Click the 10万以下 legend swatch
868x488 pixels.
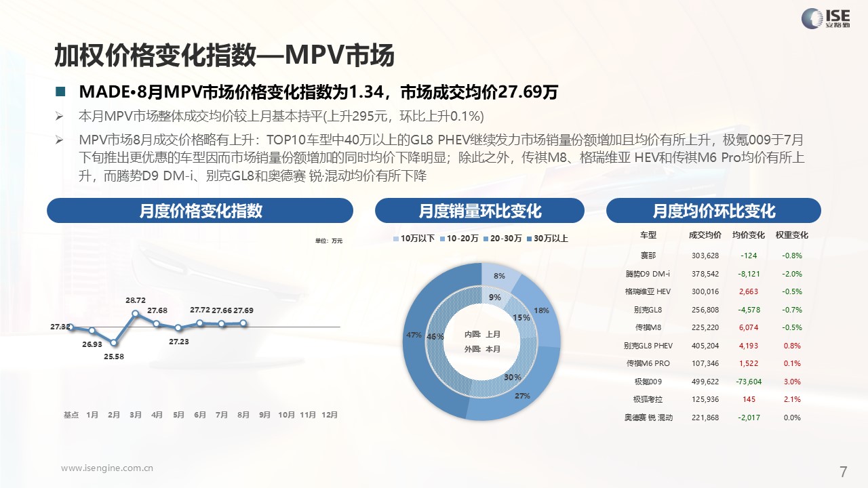click(397, 239)
